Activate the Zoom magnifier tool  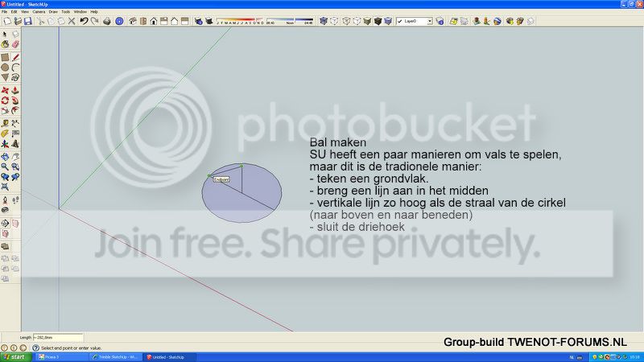pos(5,167)
